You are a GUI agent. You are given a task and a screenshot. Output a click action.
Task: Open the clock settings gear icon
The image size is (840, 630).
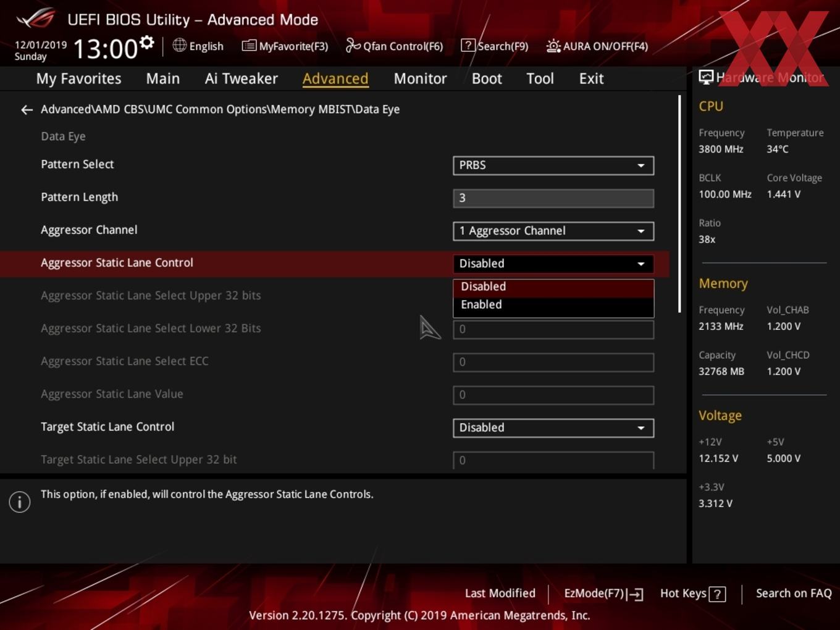click(x=146, y=43)
